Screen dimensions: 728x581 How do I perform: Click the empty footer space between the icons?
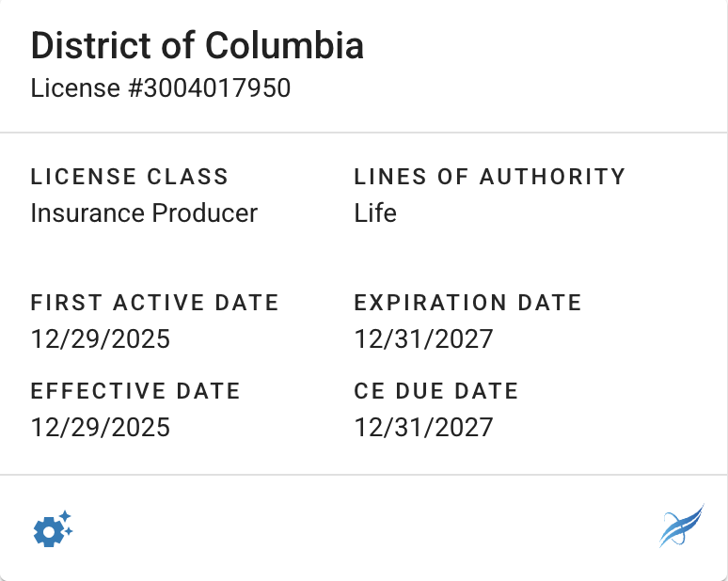(364, 528)
